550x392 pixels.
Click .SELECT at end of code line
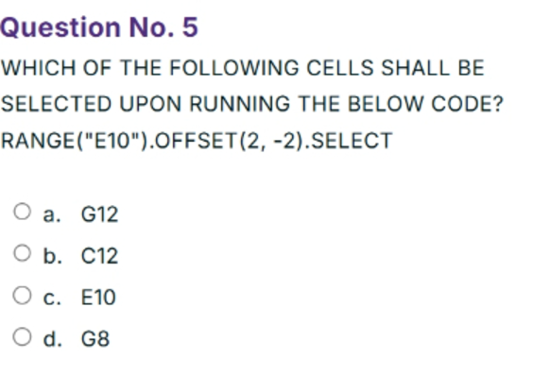point(349,141)
